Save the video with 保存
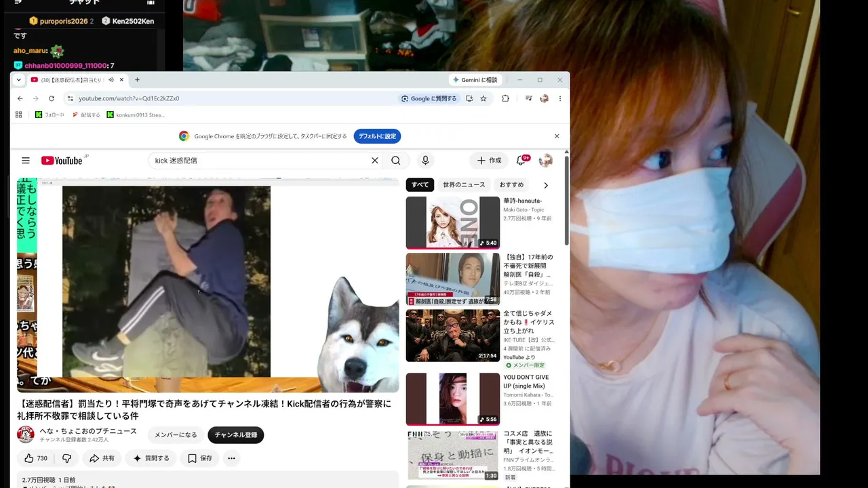This screenshot has height=488, width=868. [200, 458]
